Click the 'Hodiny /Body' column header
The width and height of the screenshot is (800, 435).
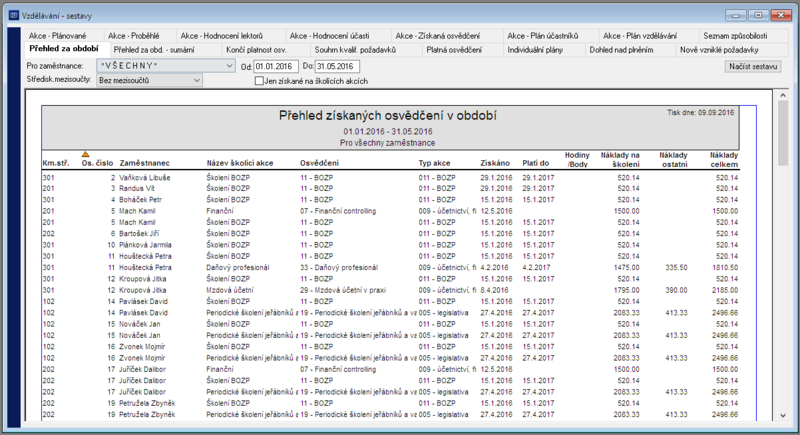577,160
